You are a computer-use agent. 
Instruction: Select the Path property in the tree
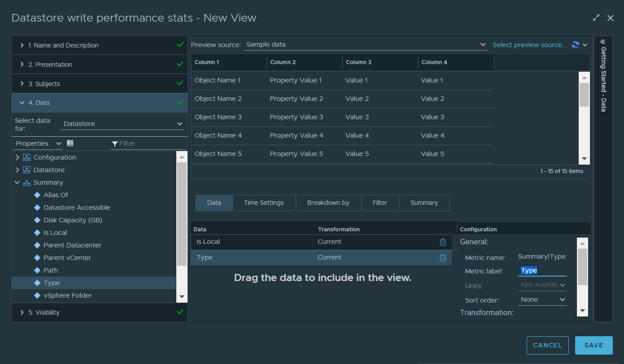click(51, 270)
